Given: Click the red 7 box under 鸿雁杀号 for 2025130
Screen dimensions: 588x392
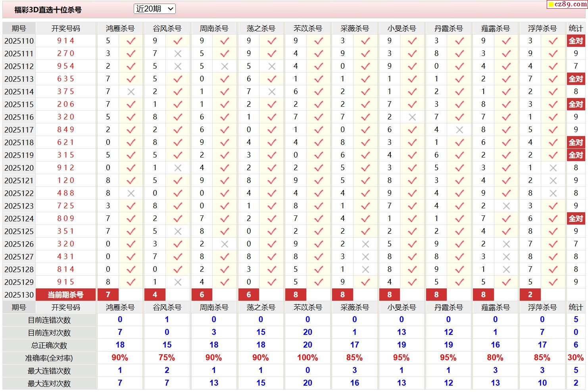Looking at the screenshot, I should click(108, 295).
